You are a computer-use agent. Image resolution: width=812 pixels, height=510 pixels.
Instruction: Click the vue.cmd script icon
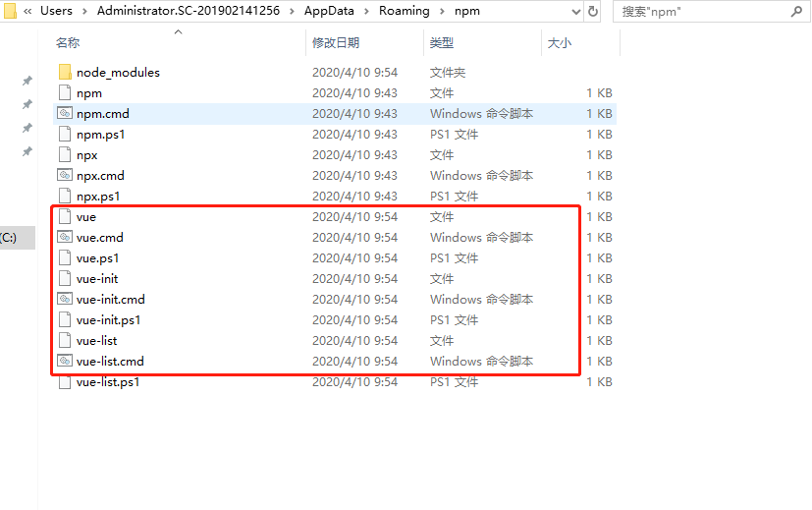coord(65,237)
